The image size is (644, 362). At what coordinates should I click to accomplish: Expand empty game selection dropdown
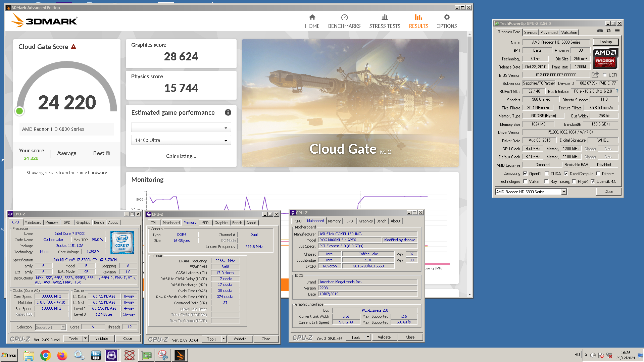181,127
